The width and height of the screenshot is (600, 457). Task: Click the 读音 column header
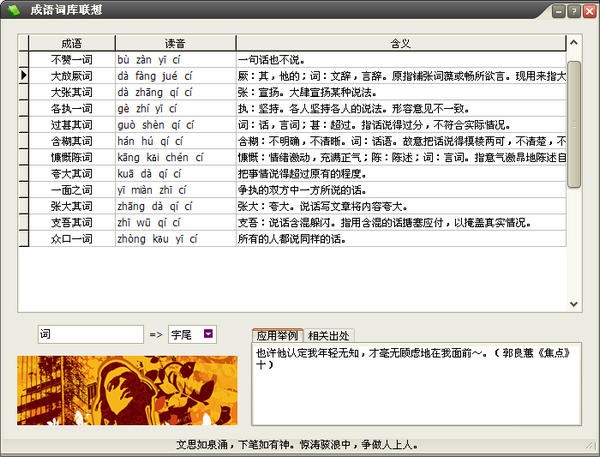pyautogui.click(x=174, y=44)
